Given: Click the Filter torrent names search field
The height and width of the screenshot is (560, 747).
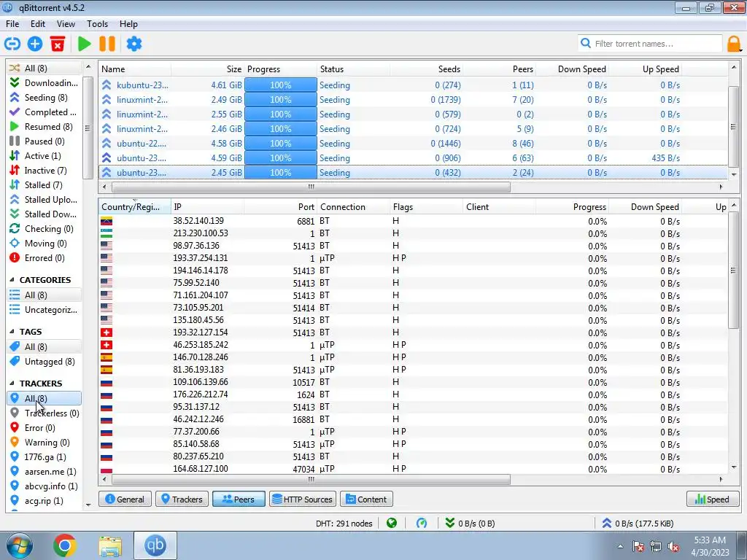Looking at the screenshot, I should [x=650, y=44].
